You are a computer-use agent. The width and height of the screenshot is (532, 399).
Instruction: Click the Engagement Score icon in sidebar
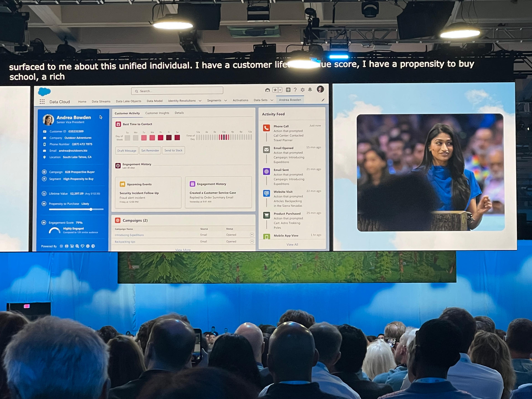point(44,222)
